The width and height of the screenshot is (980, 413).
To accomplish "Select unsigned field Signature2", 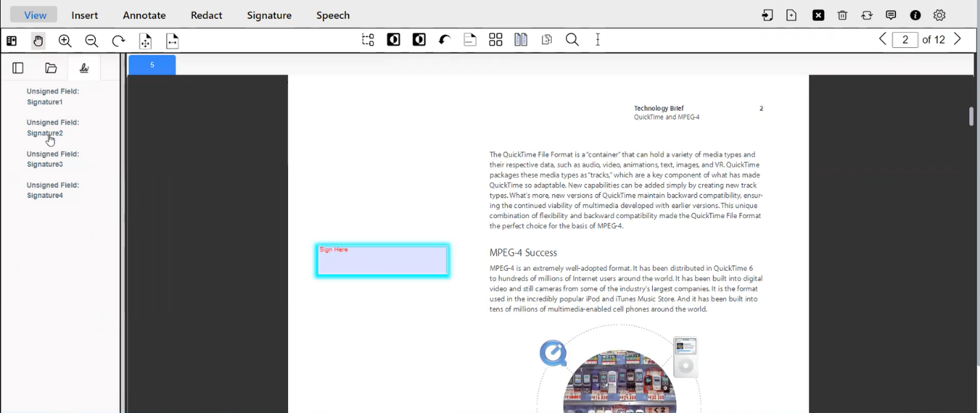I will pyautogui.click(x=53, y=128).
